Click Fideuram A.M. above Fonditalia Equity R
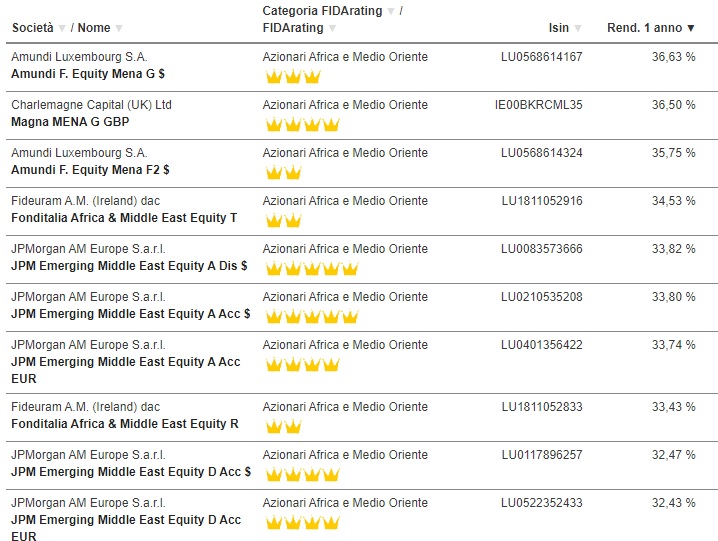 86,407
